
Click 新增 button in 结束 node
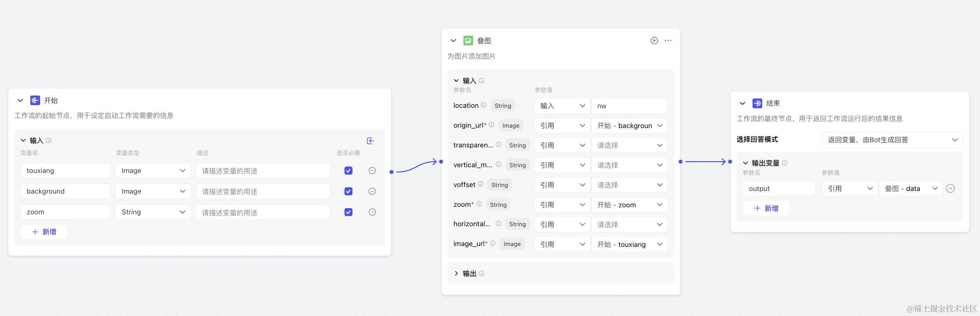pyautogui.click(x=766, y=208)
